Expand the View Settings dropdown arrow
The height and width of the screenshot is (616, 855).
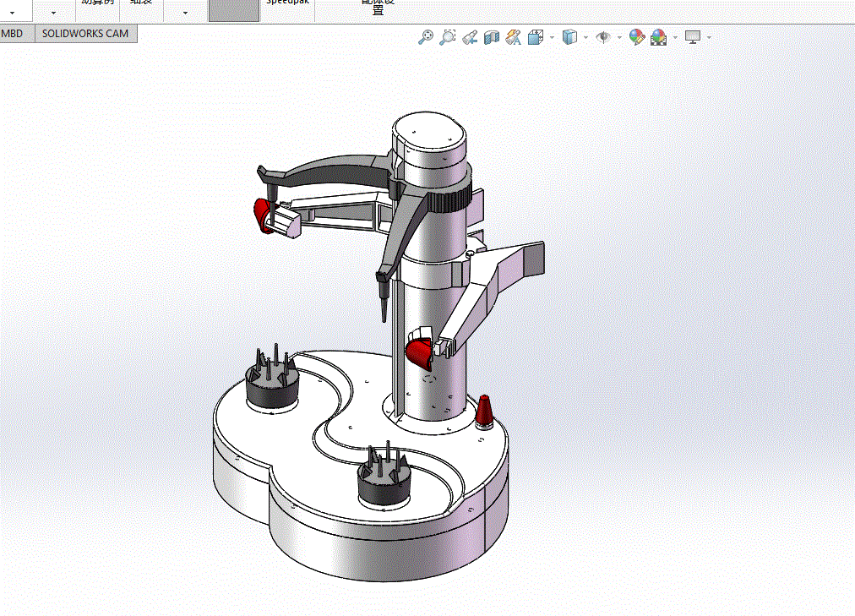pos(709,38)
